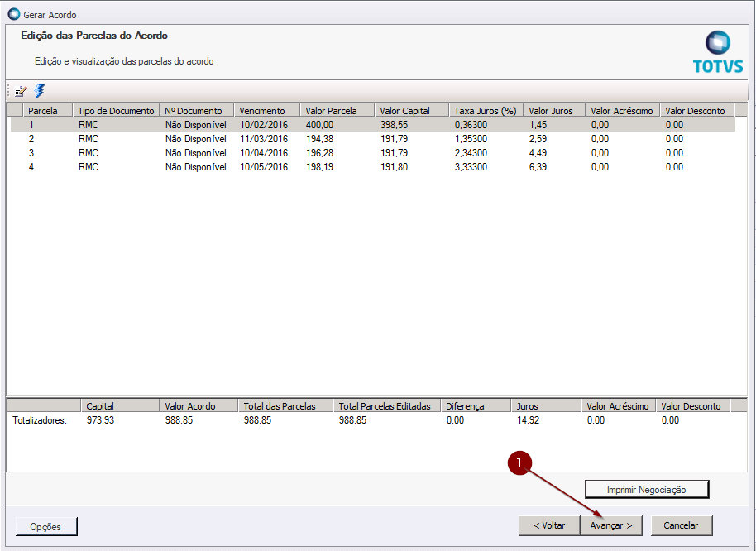Sort by Vencimento column header
The height and width of the screenshot is (551, 756).
261,110
